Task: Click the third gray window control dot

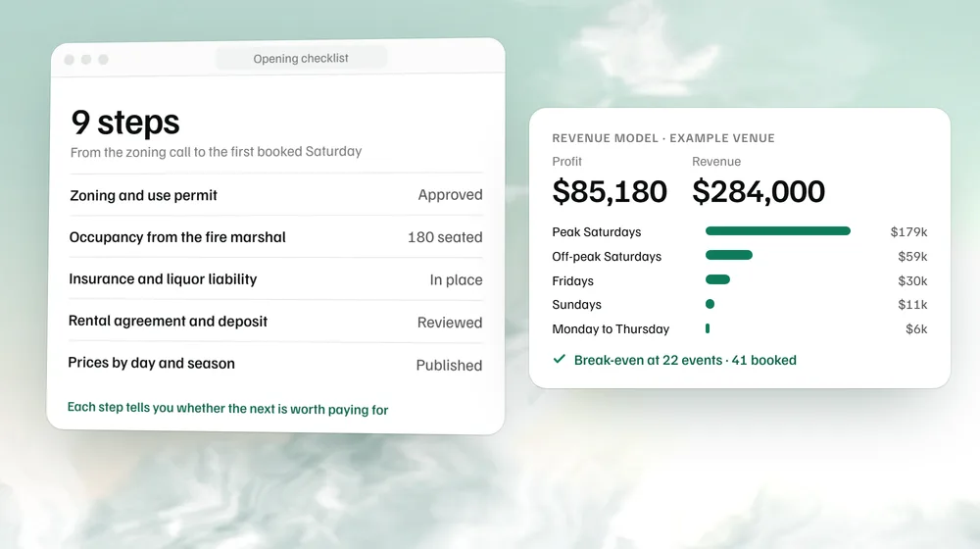Action: click(x=103, y=60)
